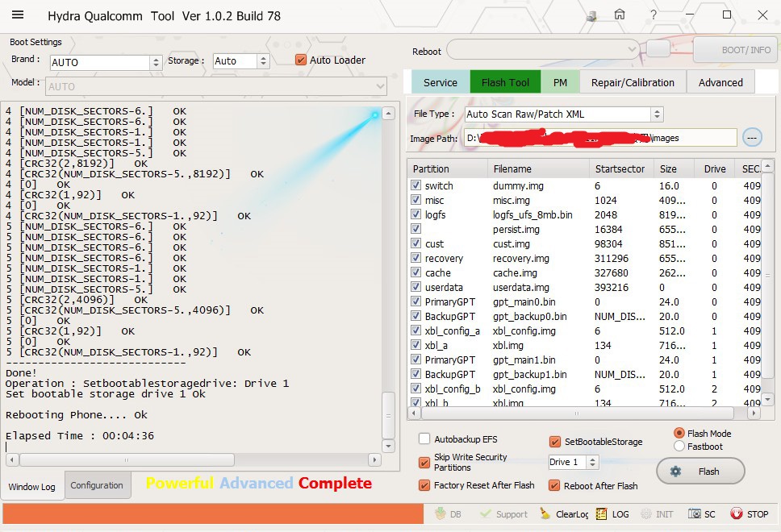Open the LOG status bar button

(x=612, y=514)
